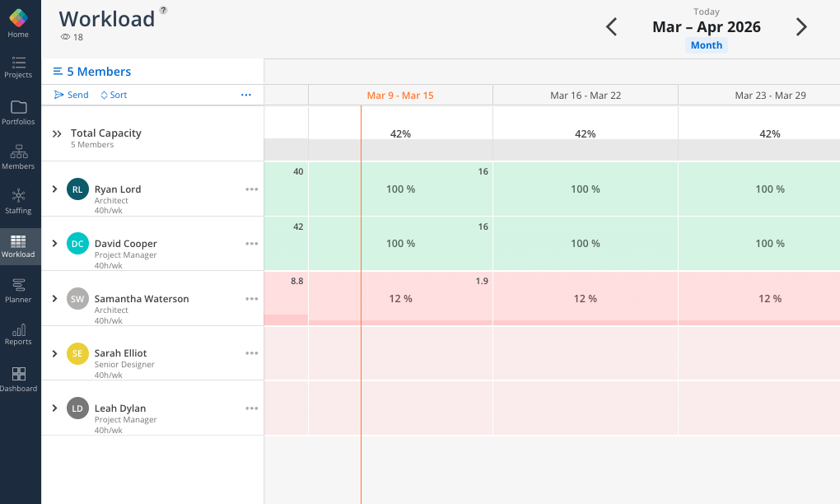
Task: Click the help question mark beside Workload
Action: [163, 11]
